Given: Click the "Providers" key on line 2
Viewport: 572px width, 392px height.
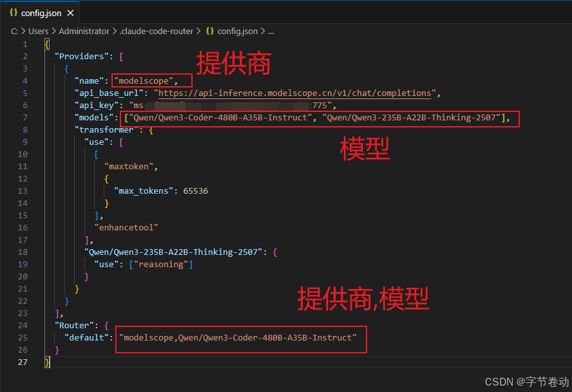Looking at the screenshot, I should (81, 57).
